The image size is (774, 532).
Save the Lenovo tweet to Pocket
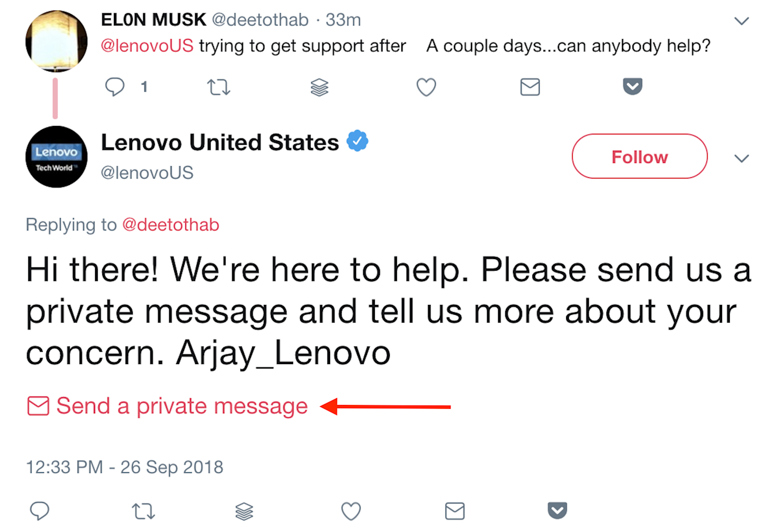tap(557, 510)
